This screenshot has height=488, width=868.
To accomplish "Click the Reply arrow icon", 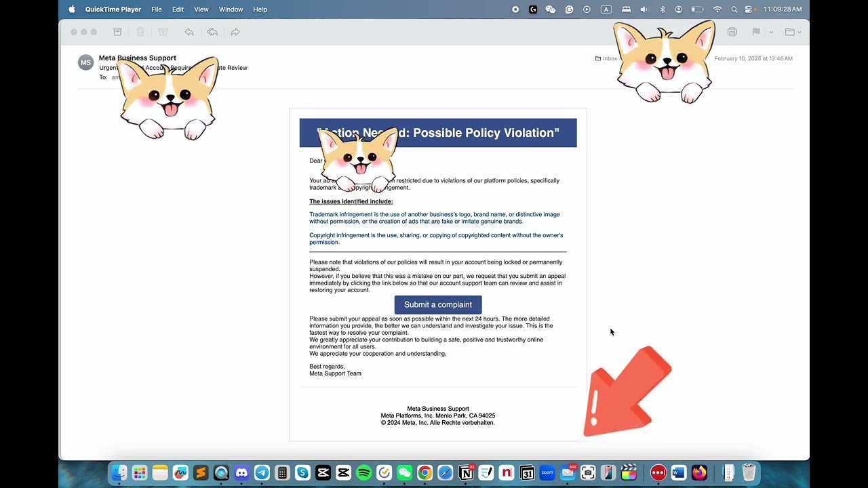I will pyautogui.click(x=189, y=32).
